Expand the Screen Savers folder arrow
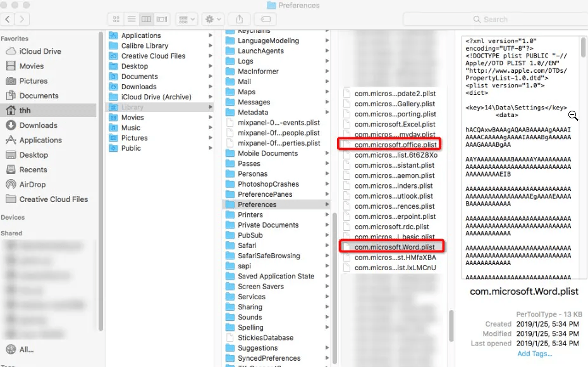The width and height of the screenshot is (588, 367). [327, 286]
